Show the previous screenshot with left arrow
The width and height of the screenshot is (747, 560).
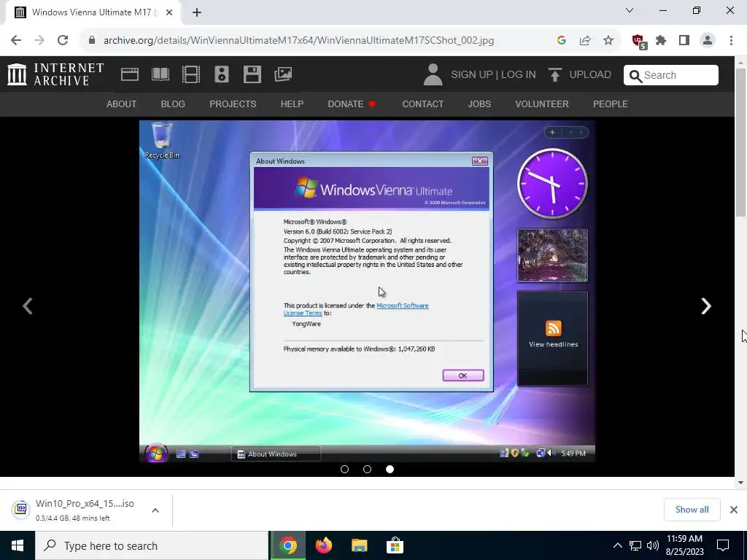tap(28, 306)
